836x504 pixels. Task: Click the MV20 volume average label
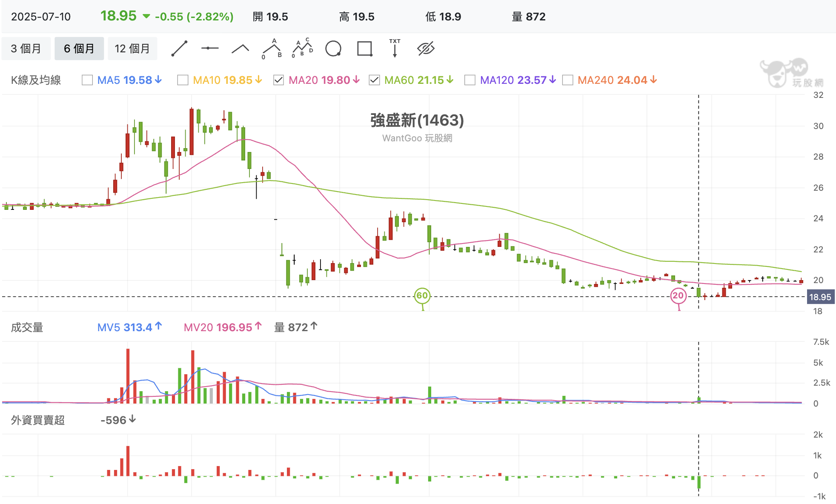200,327
